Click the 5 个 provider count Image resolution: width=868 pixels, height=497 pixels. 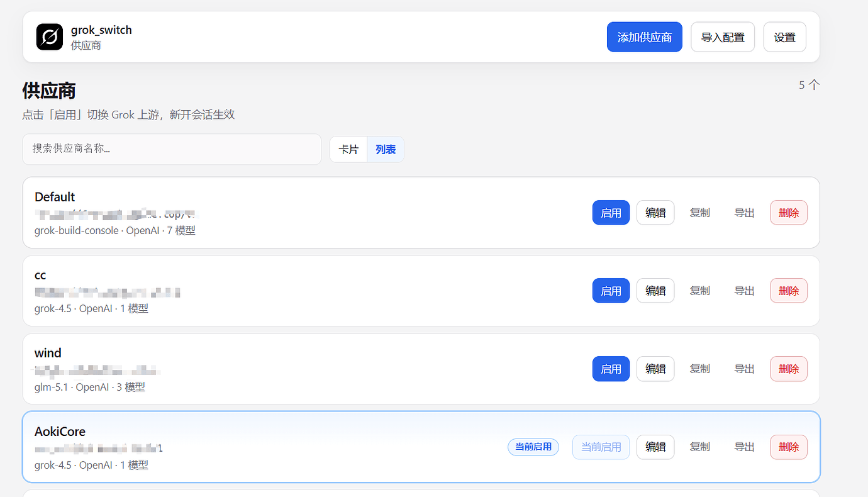click(x=810, y=85)
